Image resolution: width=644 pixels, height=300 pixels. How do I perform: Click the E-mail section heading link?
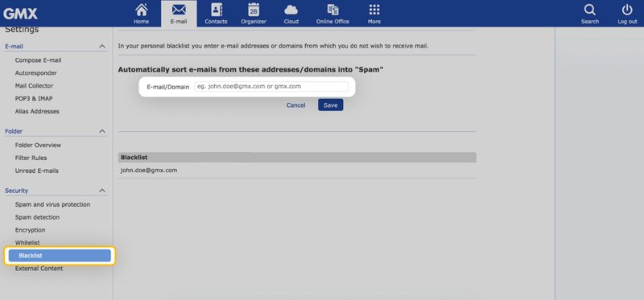coord(14,47)
